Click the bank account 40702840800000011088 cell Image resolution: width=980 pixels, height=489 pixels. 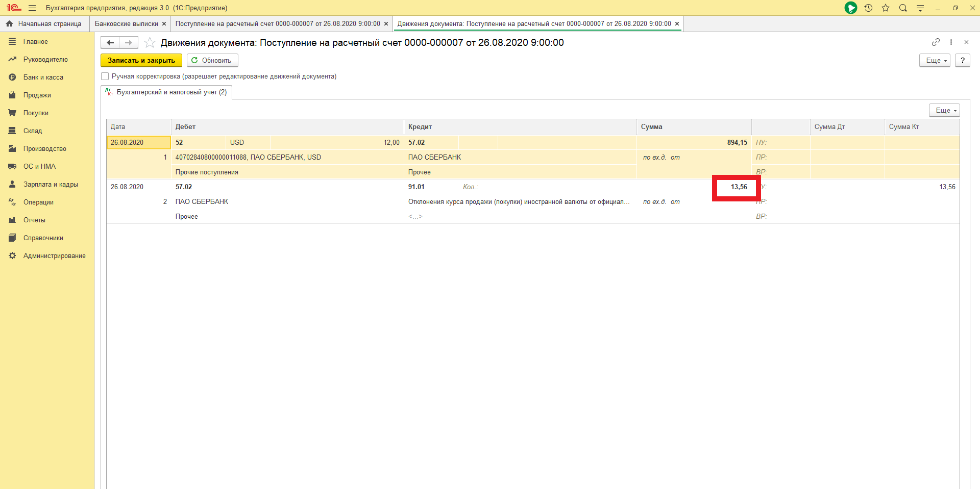pyautogui.click(x=287, y=158)
